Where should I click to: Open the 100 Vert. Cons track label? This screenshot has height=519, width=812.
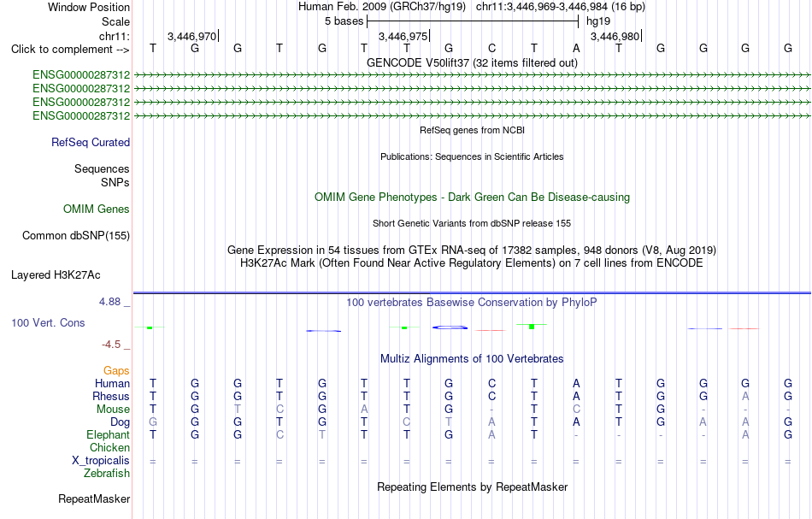click(x=48, y=322)
